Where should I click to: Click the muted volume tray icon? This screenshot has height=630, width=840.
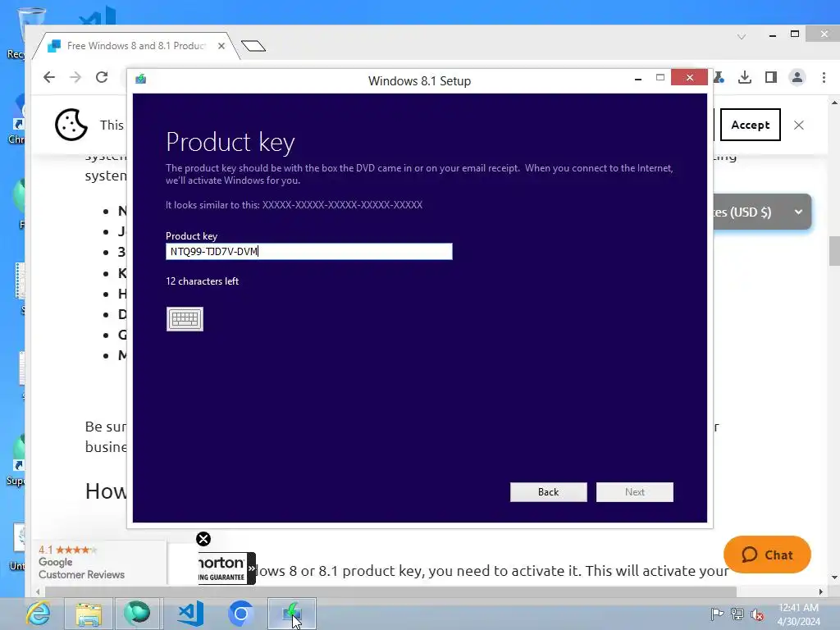coord(757,614)
